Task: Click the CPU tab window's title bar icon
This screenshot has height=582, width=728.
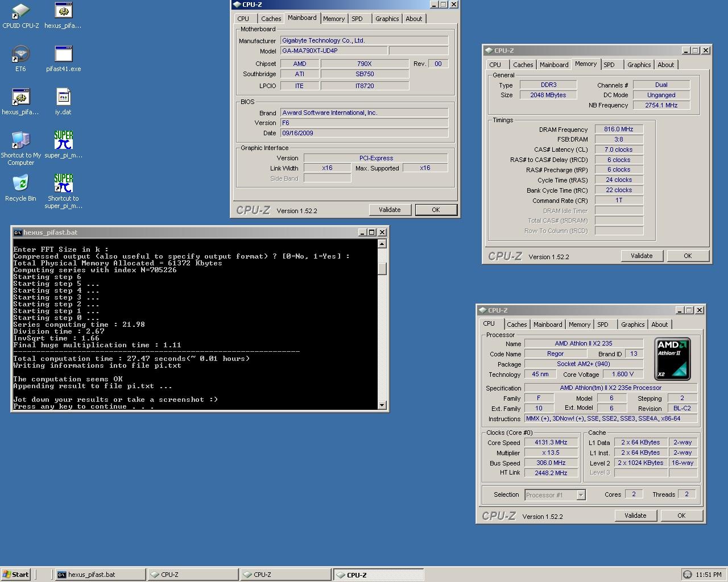Action: click(483, 310)
